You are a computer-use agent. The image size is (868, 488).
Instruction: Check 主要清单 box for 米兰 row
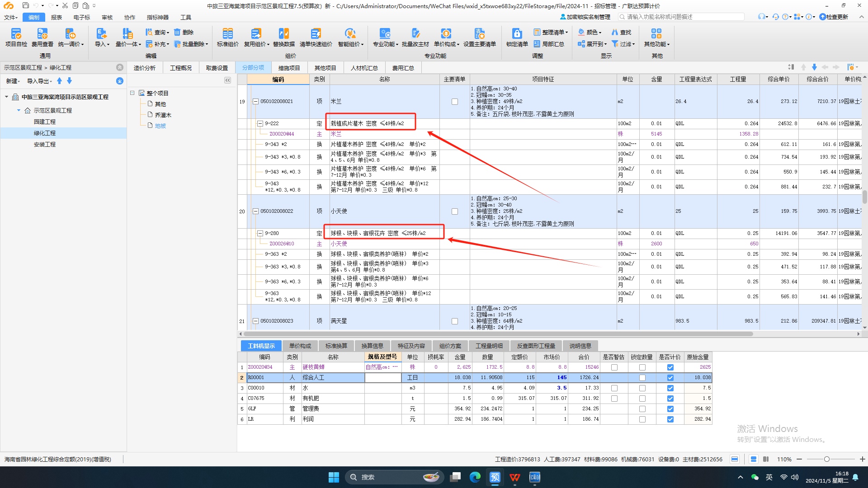455,102
